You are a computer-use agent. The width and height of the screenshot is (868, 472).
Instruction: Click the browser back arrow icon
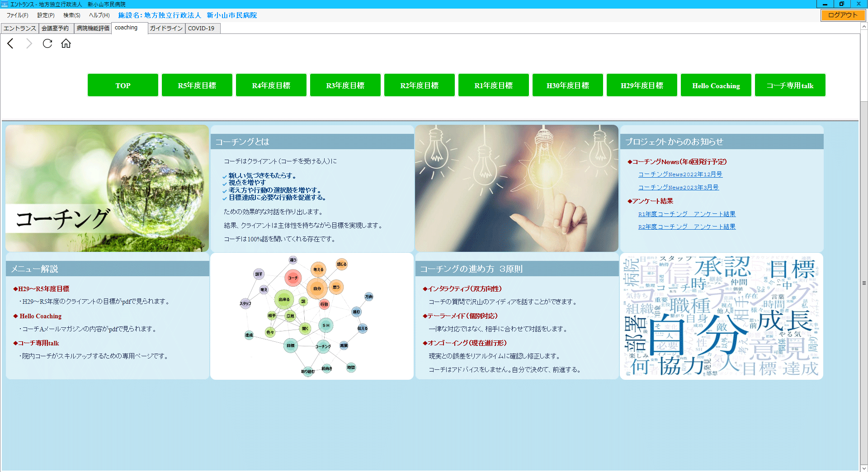click(x=10, y=43)
